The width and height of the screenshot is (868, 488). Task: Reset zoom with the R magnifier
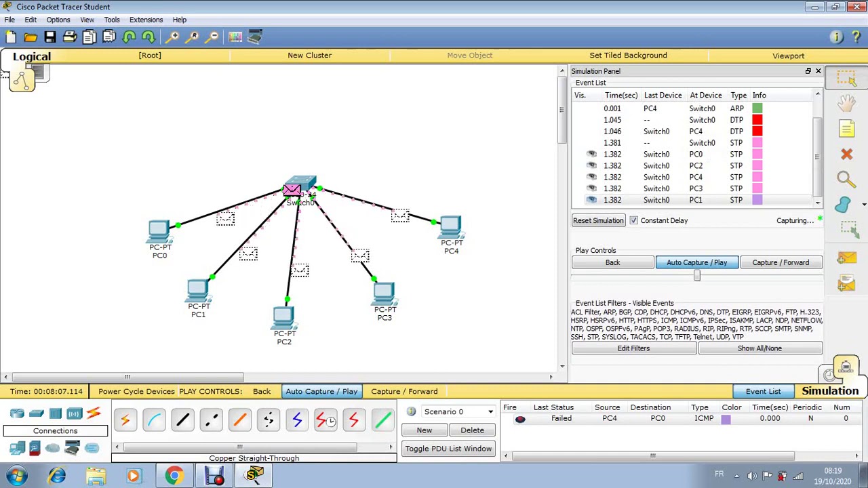[193, 37]
